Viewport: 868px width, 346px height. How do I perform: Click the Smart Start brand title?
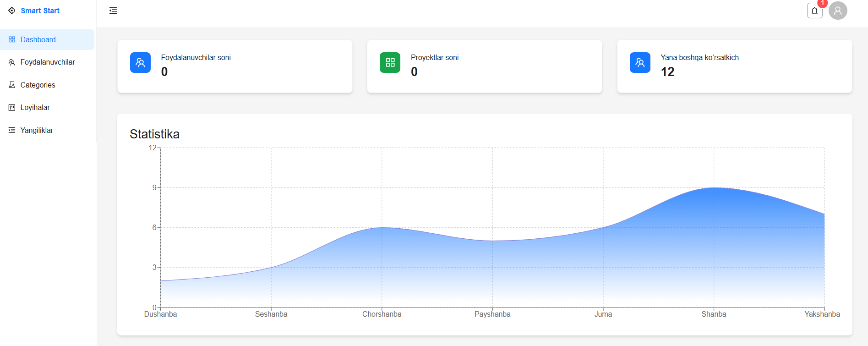point(40,11)
